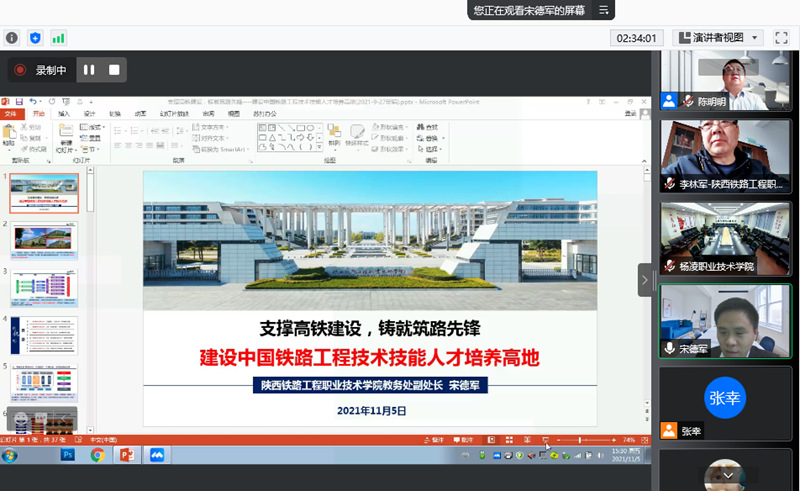The width and height of the screenshot is (800, 491).
Task: Pause the meeting recording
Action: [x=89, y=70]
